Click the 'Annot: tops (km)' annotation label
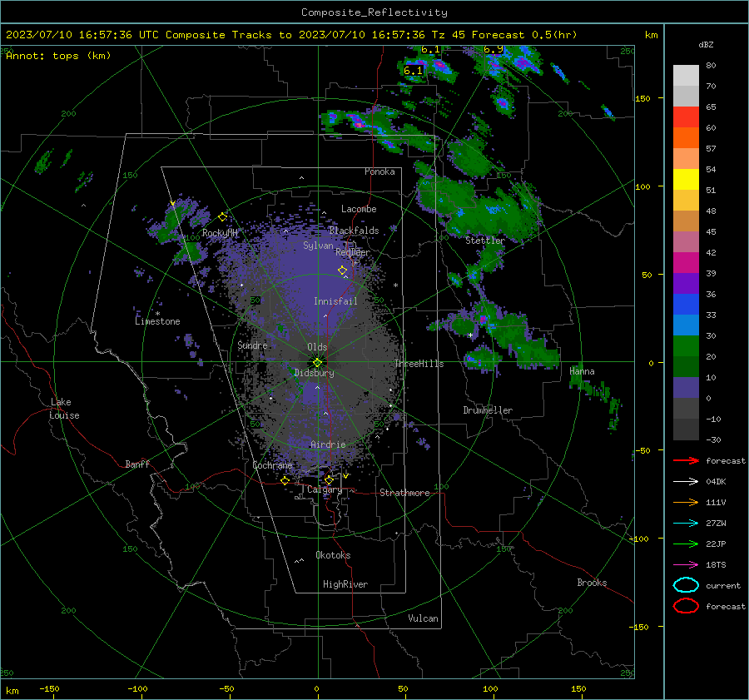Image resolution: width=749 pixels, height=700 pixels. pos(58,56)
